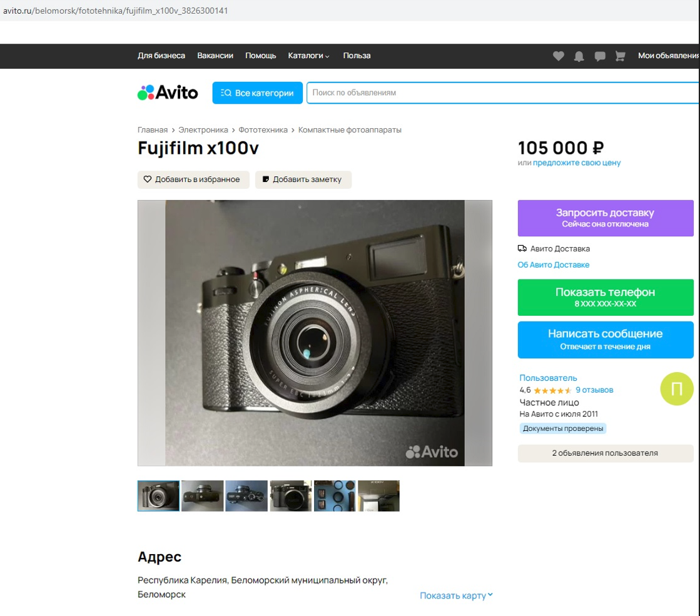Click the price 105 000 ₽

[561, 148]
